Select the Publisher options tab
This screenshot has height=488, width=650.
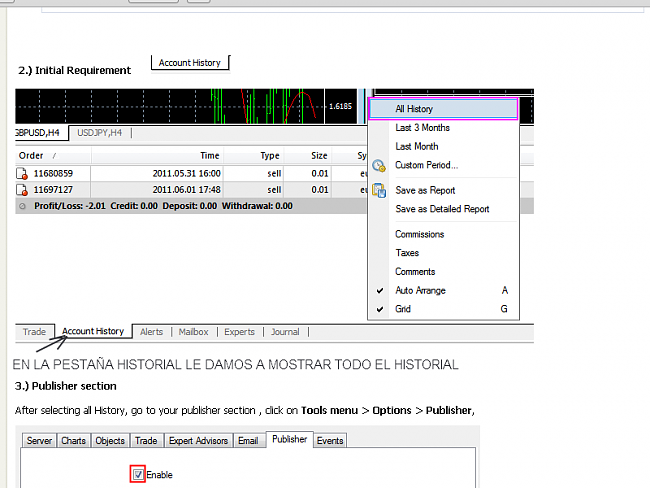289,439
